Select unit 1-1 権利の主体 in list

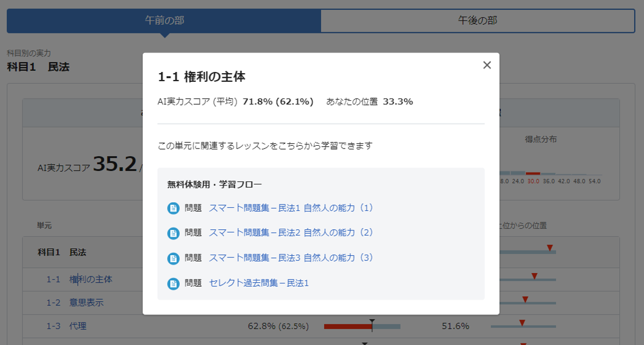(x=79, y=279)
